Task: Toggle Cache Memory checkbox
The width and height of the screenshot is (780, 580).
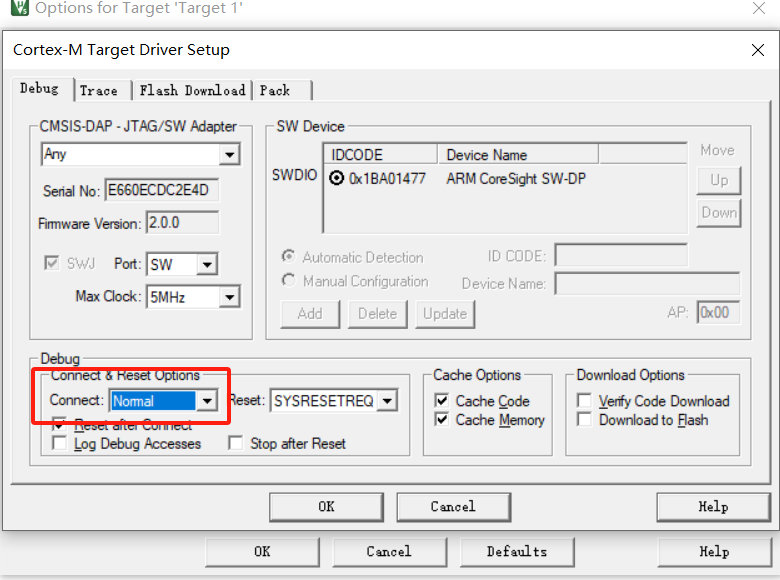Action: 442,420
